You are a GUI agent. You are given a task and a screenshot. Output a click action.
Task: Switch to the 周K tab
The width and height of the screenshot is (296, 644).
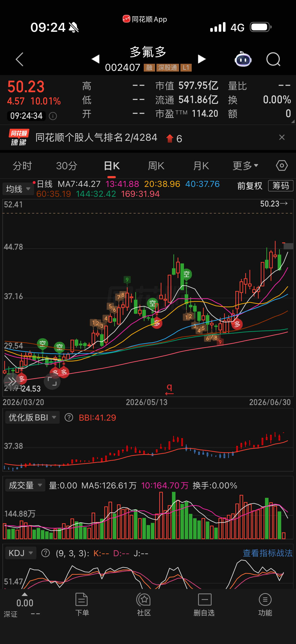pos(156,165)
